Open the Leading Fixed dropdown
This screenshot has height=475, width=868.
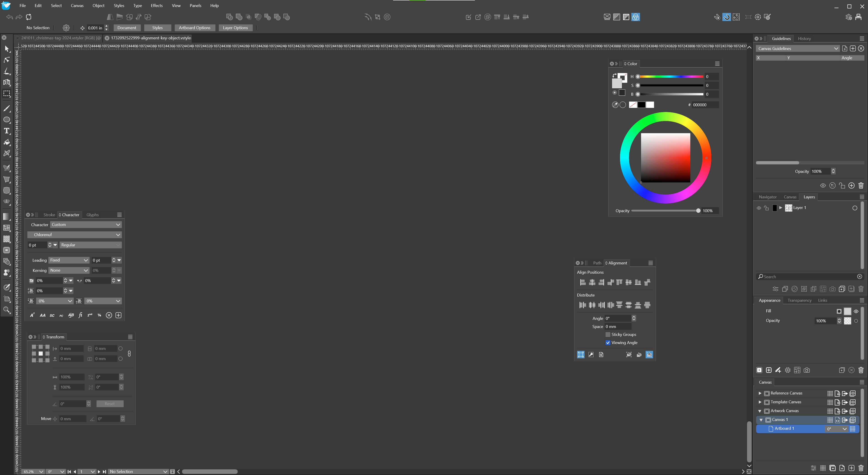point(69,260)
